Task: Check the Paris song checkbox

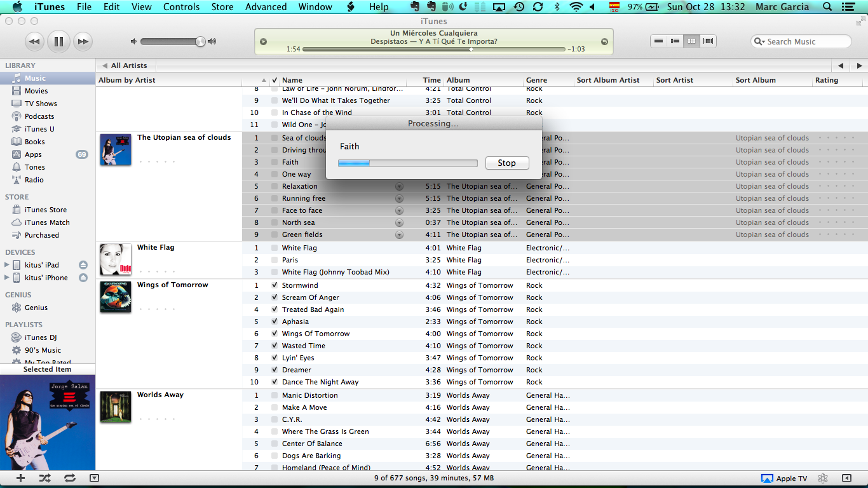Action: [275, 260]
